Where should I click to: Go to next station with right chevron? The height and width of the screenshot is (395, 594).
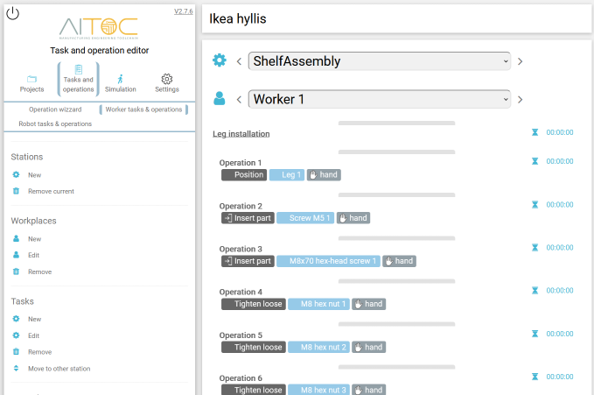pos(520,61)
